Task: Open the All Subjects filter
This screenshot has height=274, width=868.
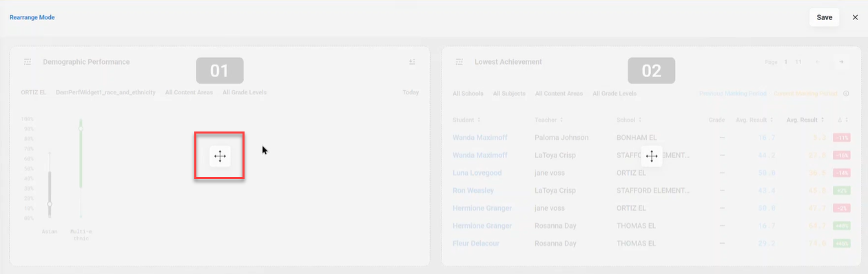Action: coord(509,93)
